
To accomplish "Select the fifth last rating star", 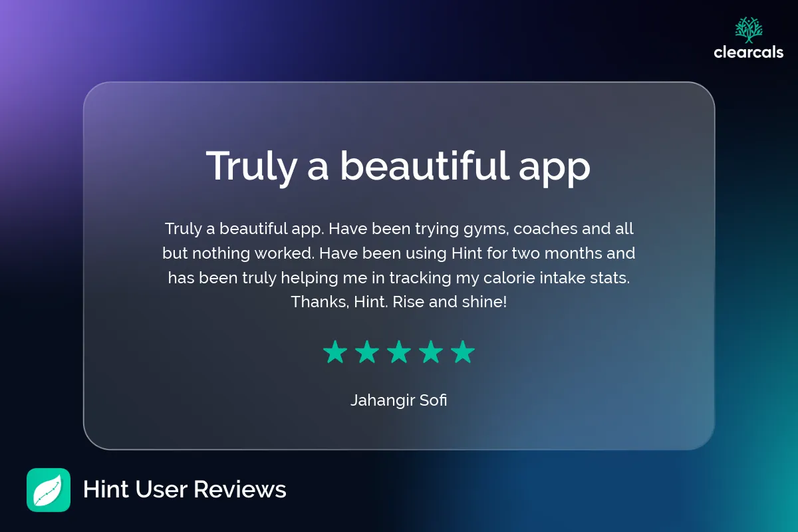I will pos(463,352).
